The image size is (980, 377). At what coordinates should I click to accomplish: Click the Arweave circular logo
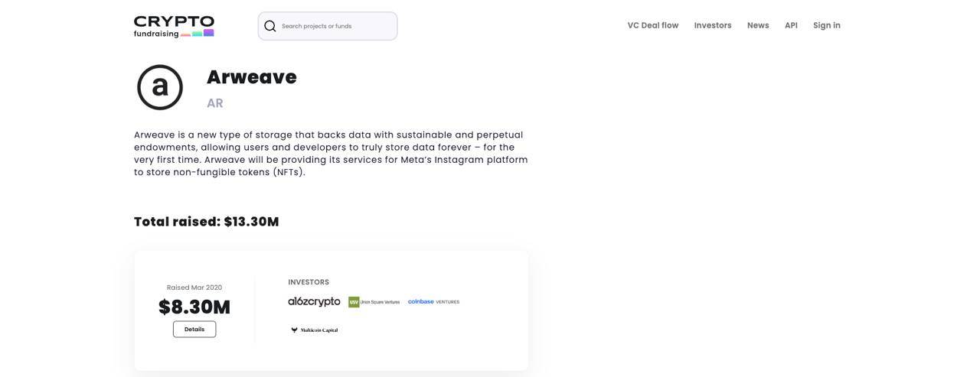(160, 87)
